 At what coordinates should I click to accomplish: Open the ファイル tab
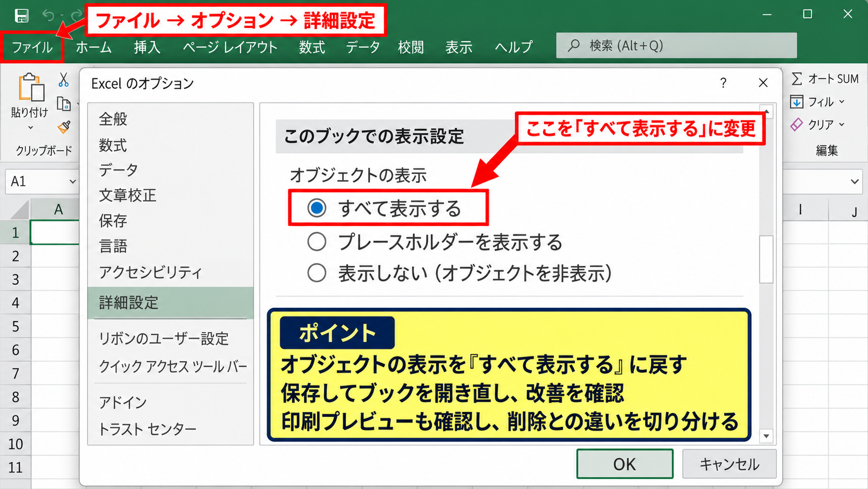(32, 47)
